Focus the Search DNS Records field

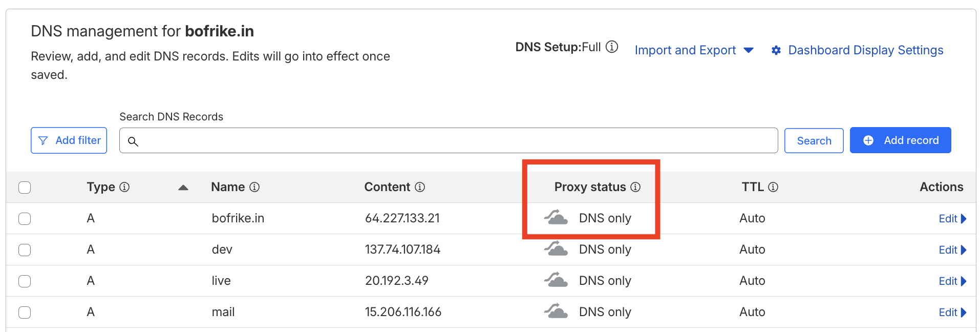tap(449, 141)
